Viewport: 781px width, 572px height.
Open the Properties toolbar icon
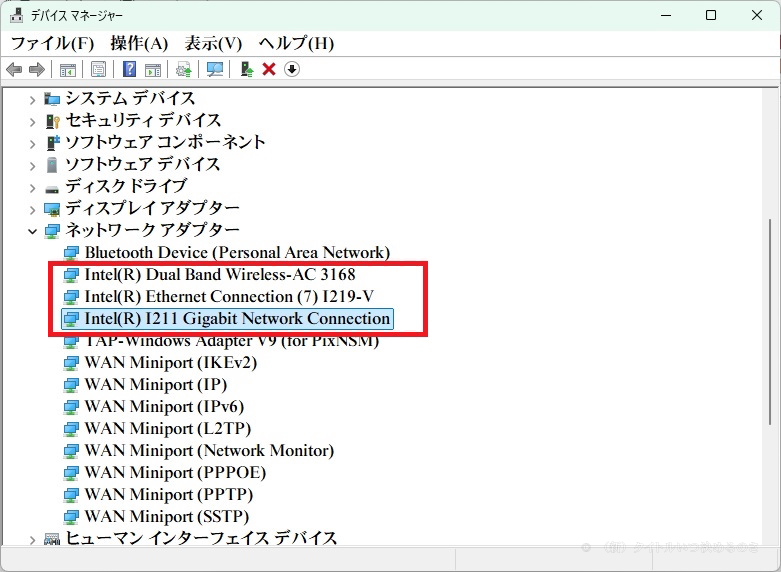point(99,69)
